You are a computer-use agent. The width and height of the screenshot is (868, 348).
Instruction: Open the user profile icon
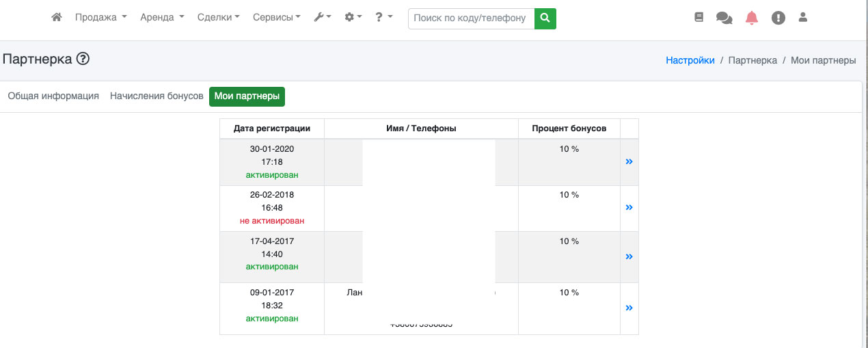click(803, 18)
